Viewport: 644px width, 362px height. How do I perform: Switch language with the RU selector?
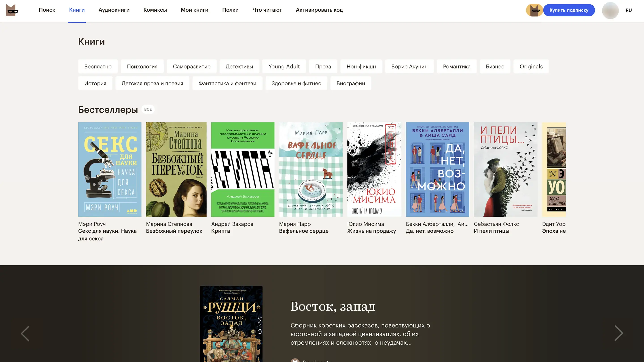click(x=629, y=10)
